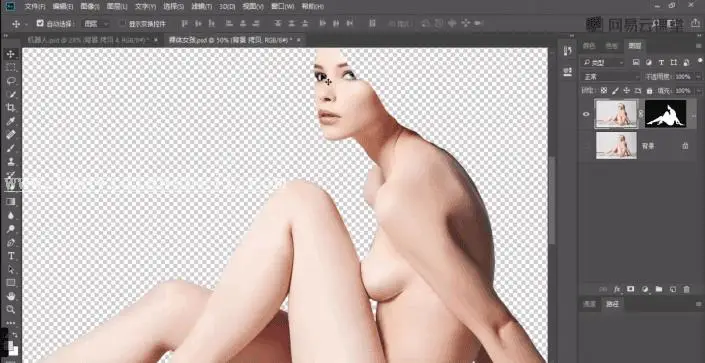Image resolution: width=705 pixels, height=363 pixels.
Task: Create new adjustment layer half-circle icon
Action: pos(645,289)
